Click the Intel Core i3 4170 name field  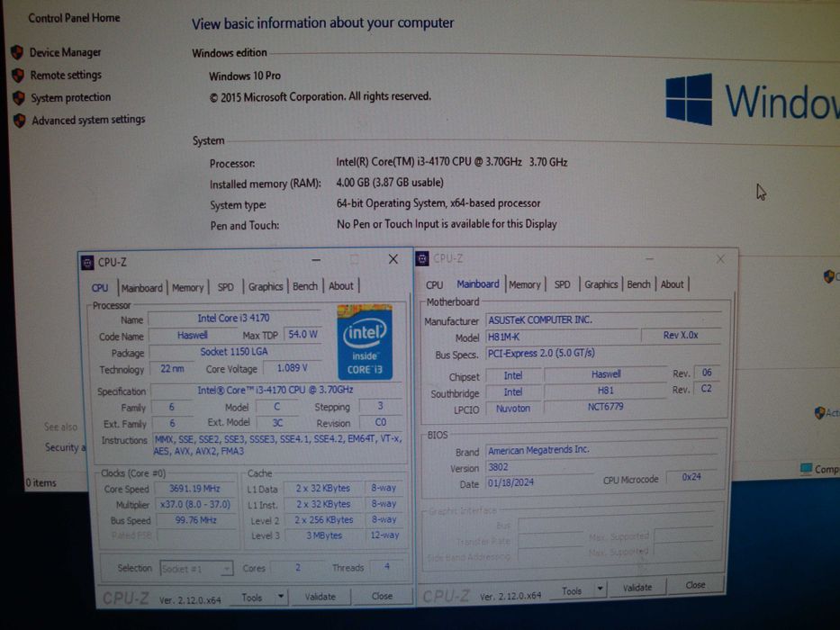233,319
